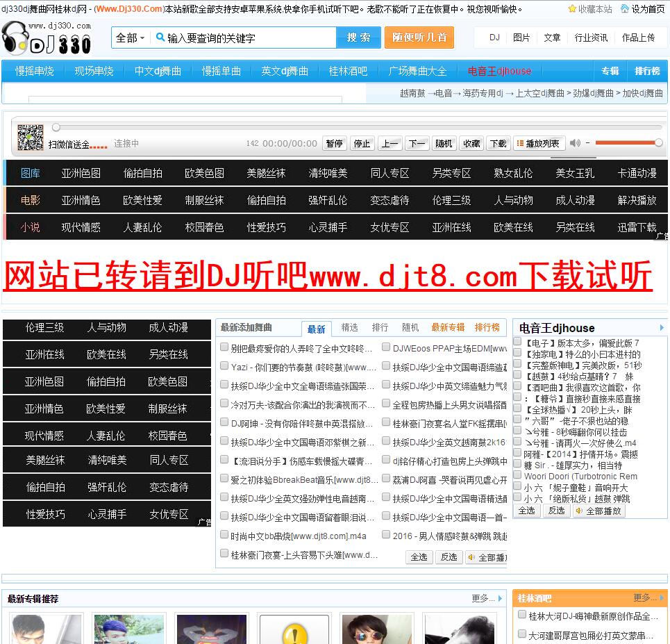Click 全部播放 under 电音王djhouse list

click(598, 511)
